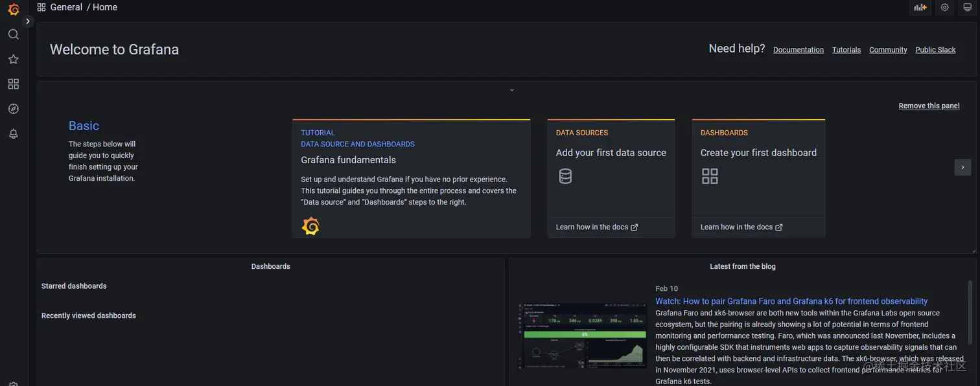Open the Starred star icon in sidebar

tap(14, 59)
